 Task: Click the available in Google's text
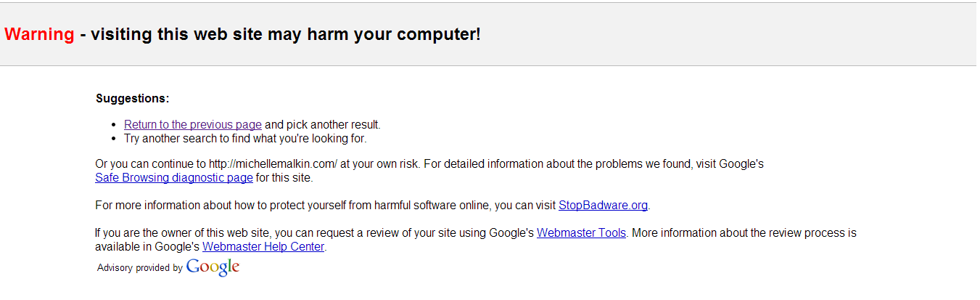147,247
